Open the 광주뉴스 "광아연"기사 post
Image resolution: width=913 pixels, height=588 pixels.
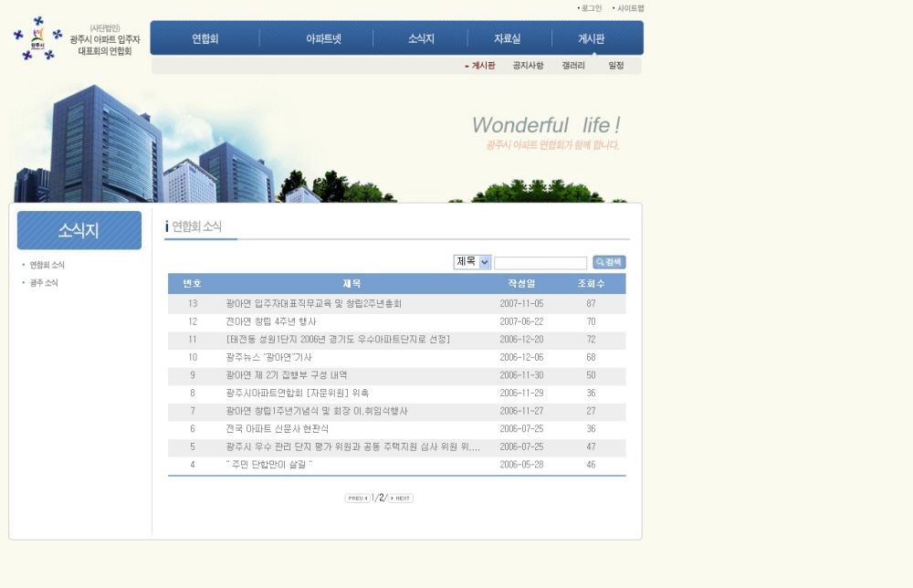(268, 357)
